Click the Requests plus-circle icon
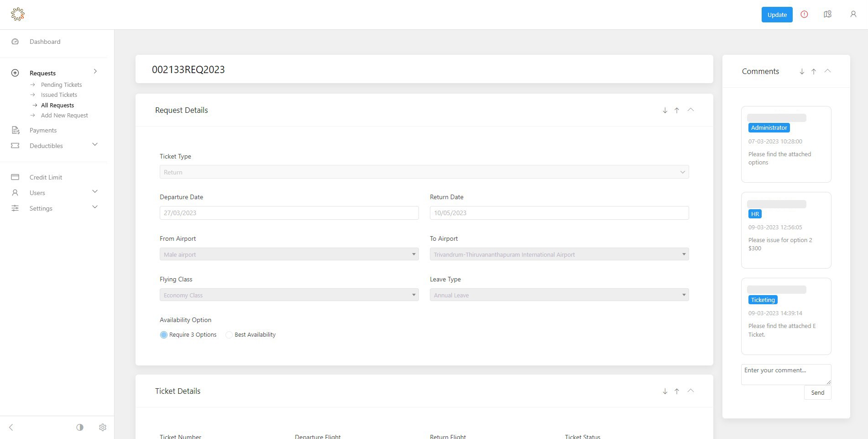Image resolution: width=868 pixels, height=439 pixels. click(15, 73)
